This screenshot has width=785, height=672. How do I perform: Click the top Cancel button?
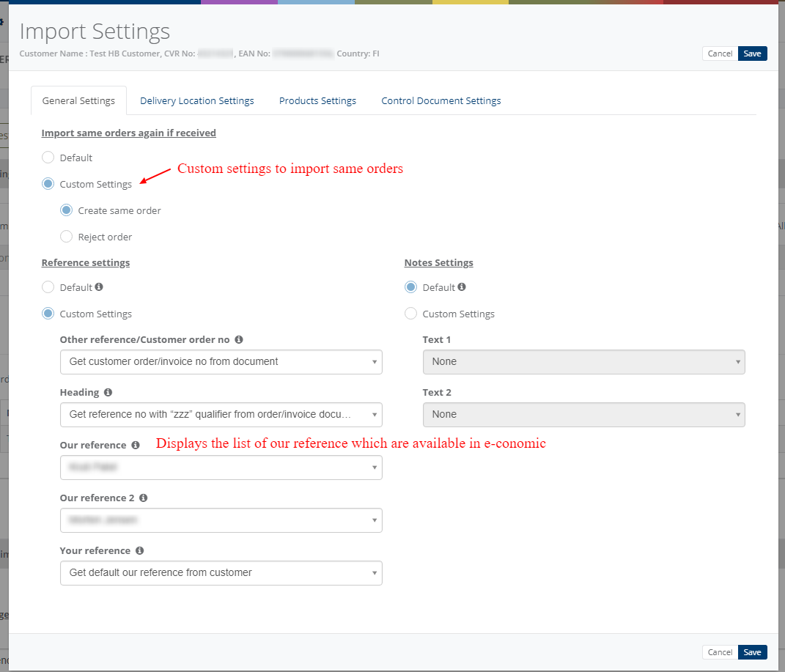pyautogui.click(x=720, y=53)
